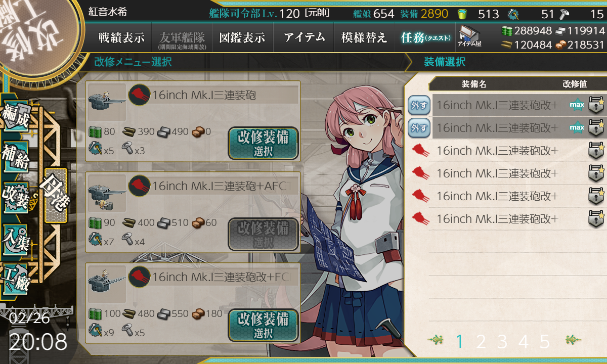This screenshot has width=607, height=364.
Task: Open the 改装 remodel side icon
Action: [16, 197]
